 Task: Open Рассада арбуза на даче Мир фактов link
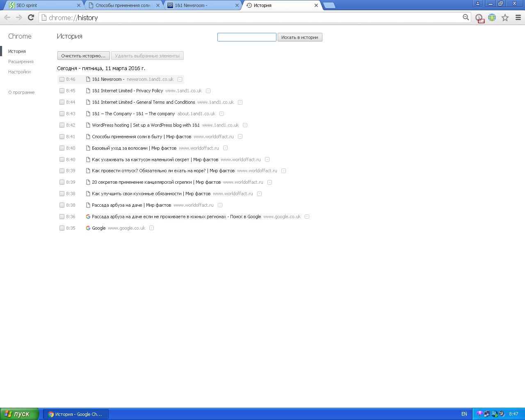tap(131, 205)
